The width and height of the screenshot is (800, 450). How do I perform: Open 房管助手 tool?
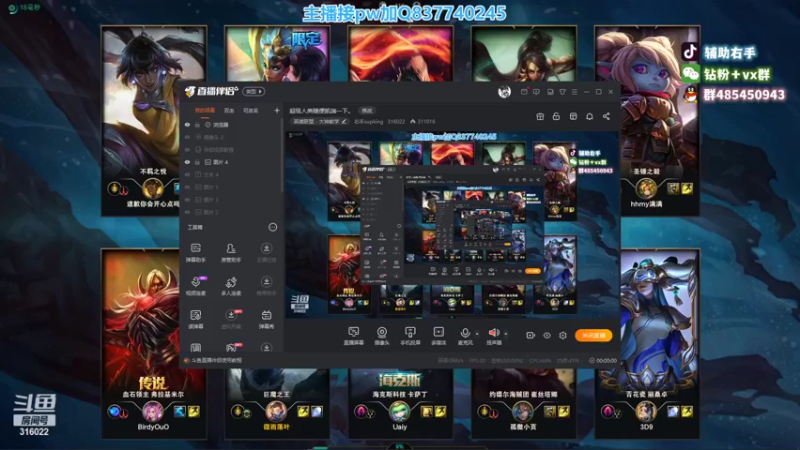(231, 253)
